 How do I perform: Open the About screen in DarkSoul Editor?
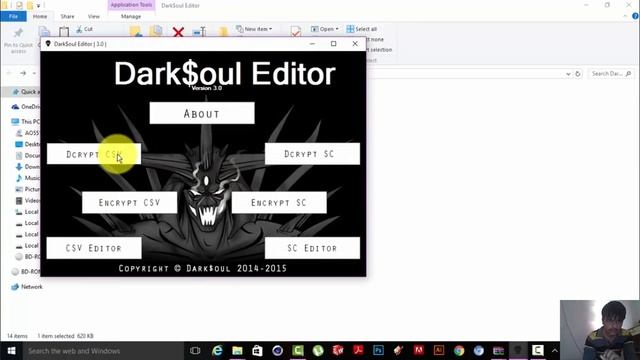click(x=202, y=113)
